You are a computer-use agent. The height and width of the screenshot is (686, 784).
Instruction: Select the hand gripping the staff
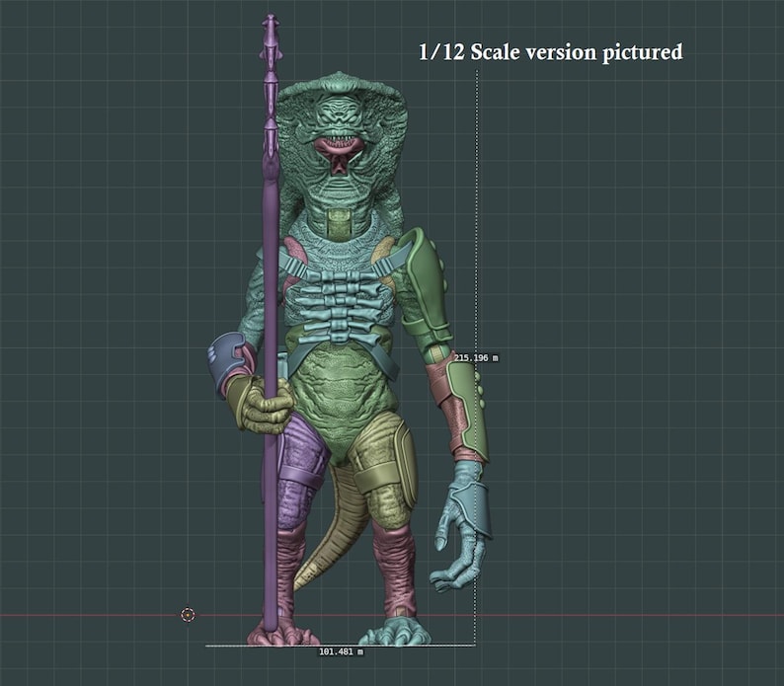[261, 404]
